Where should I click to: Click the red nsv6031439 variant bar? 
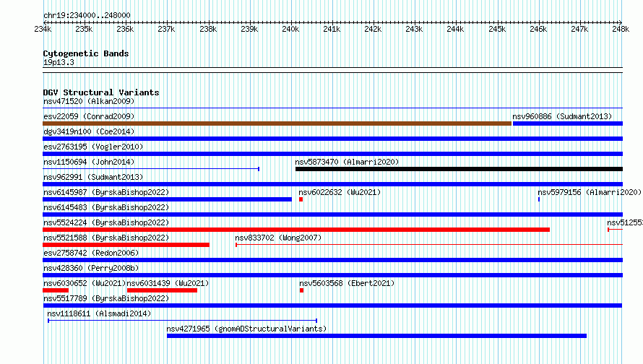(x=162, y=290)
